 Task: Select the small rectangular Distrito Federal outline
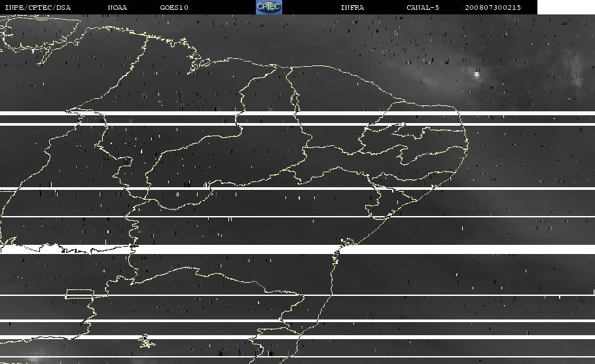(x=77, y=295)
